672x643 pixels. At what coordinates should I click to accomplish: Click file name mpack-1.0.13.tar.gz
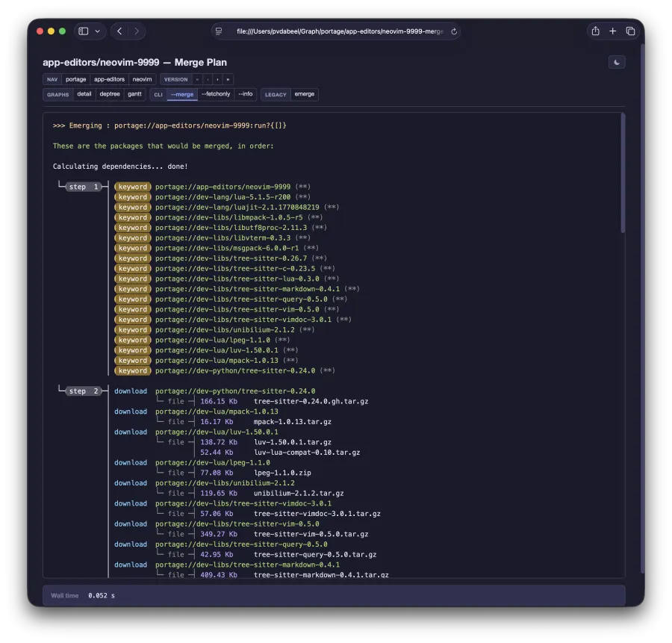[293, 422]
